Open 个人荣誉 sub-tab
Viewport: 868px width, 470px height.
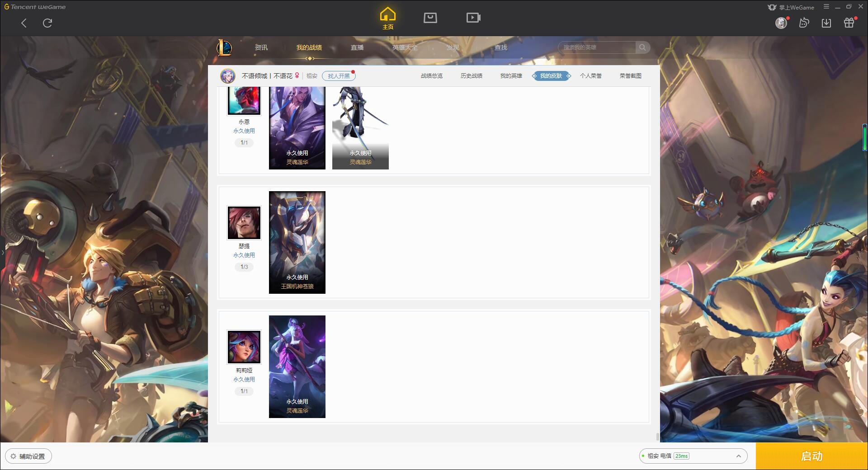[591, 76]
